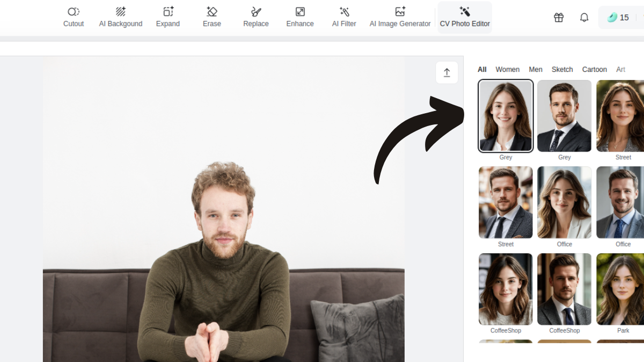The height and width of the screenshot is (362, 644).
Task: Select the Replace tool
Action: [x=255, y=17]
